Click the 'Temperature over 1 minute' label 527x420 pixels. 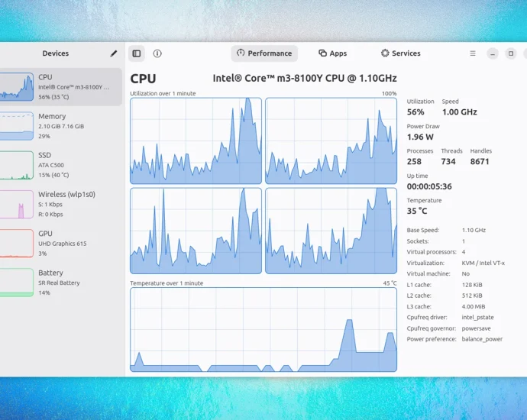(167, 283)
